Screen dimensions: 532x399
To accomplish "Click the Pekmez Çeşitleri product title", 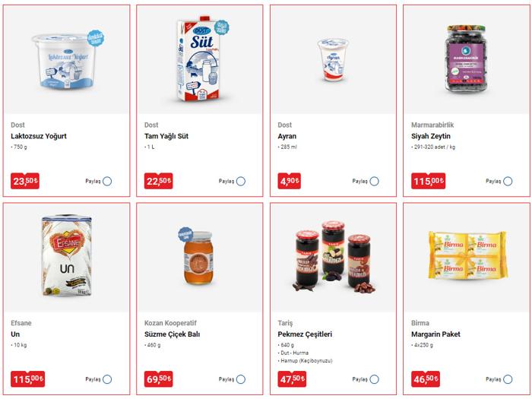I will [x=305, y=334].
